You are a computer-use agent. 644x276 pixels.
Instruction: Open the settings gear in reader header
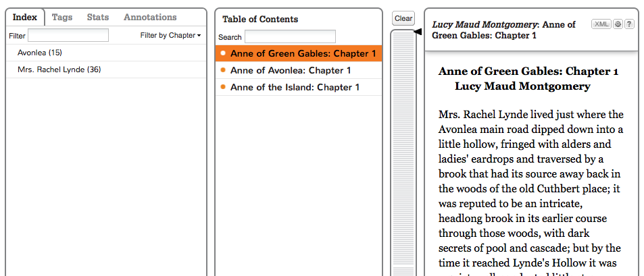618,24
